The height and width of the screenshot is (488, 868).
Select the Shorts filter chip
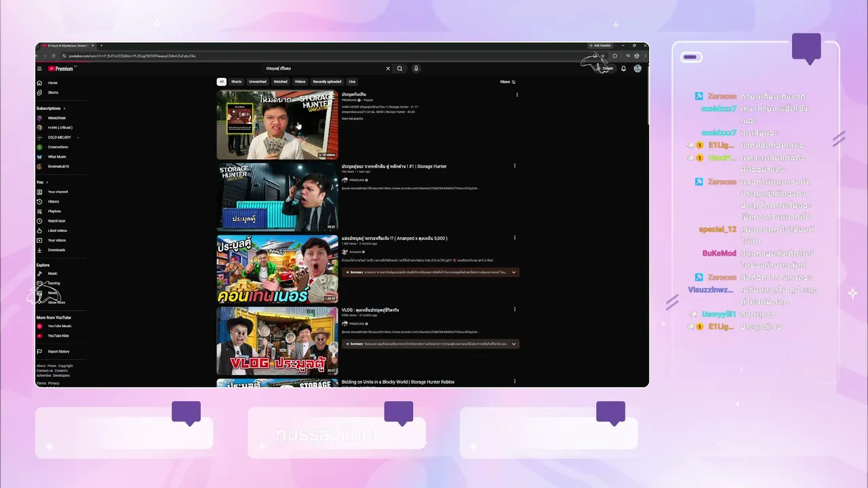(236, 81)
